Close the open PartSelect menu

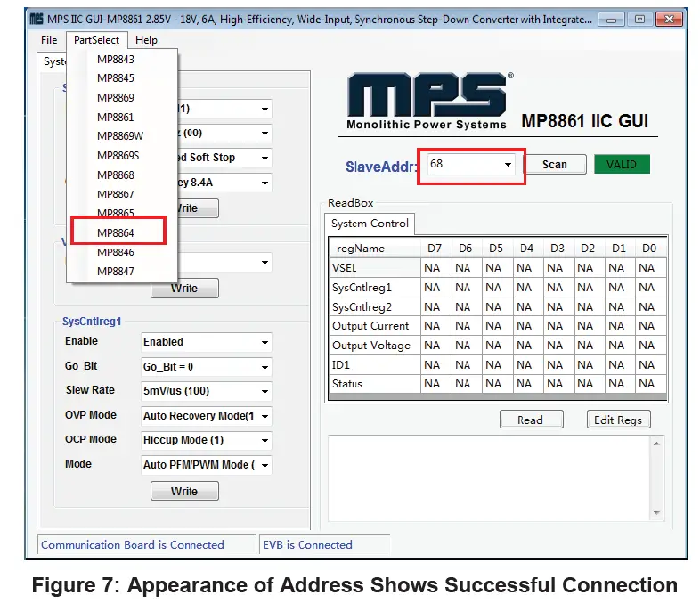point(96,40)
